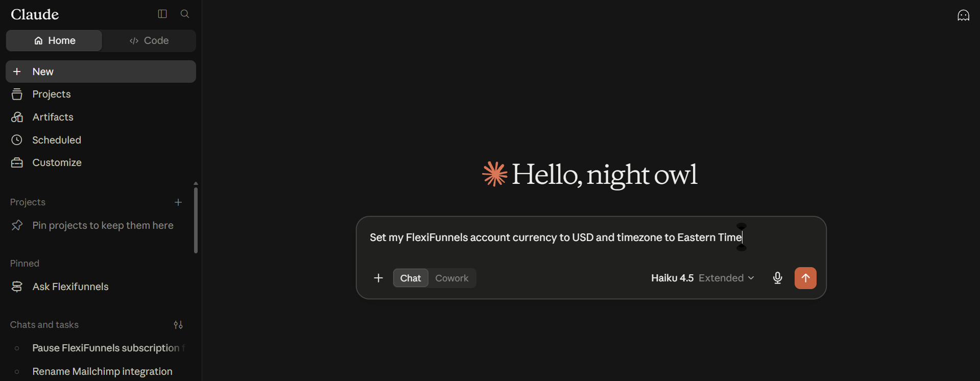Open Customize in sidebar

(x=101, y=162)
